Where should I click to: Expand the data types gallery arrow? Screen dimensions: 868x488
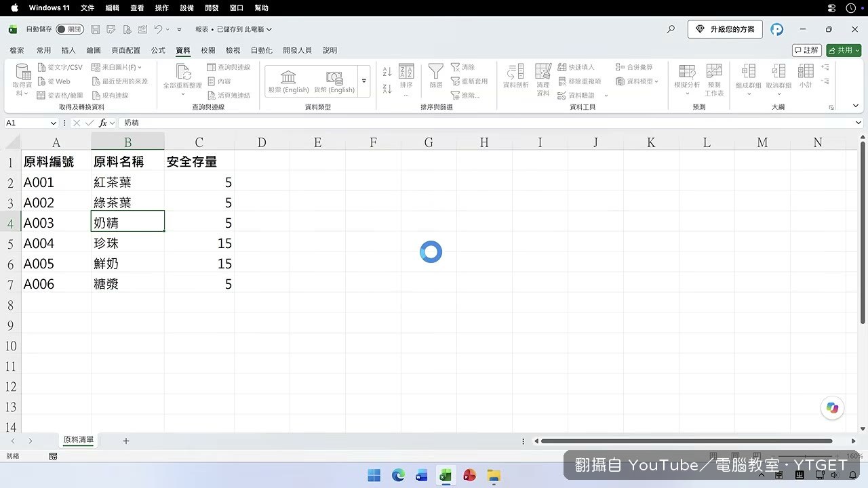coord(363,81)
